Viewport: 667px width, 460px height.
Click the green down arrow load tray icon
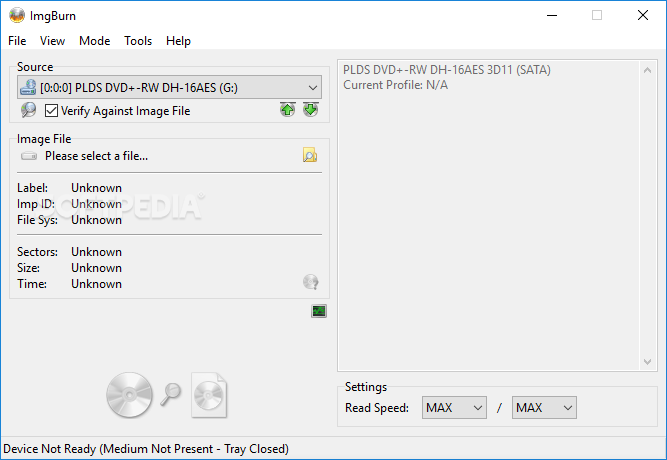[x=311, y=109]
